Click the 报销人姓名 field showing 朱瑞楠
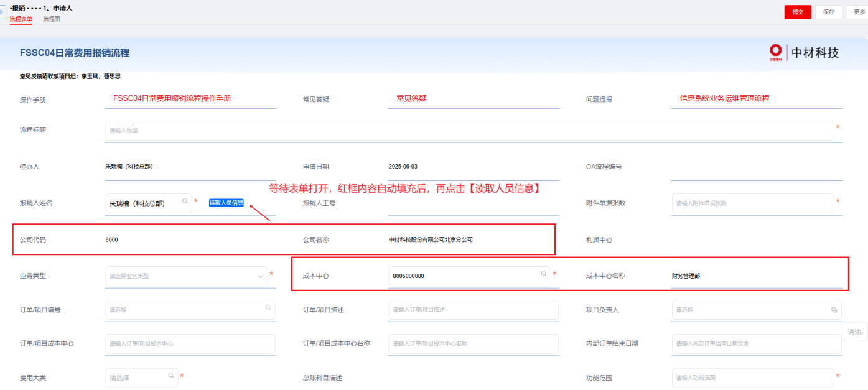The image size is (868, 390). [149, 203]
